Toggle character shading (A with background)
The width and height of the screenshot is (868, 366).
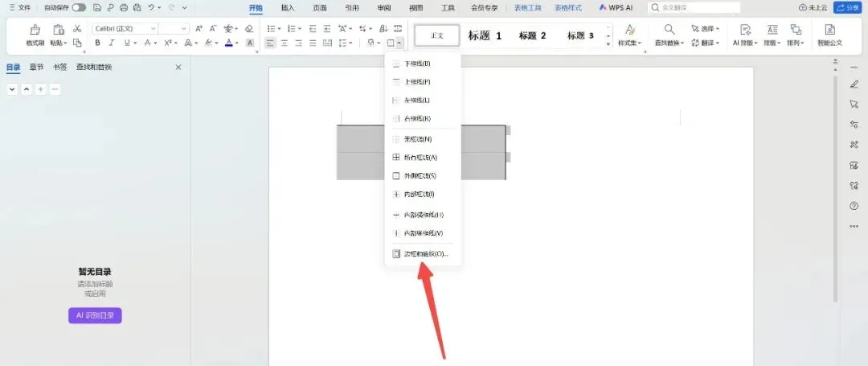(250, 43)
